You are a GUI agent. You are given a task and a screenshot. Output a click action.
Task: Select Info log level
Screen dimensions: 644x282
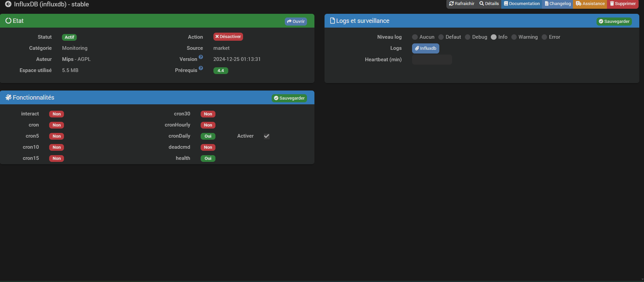(x=494, y=37)
